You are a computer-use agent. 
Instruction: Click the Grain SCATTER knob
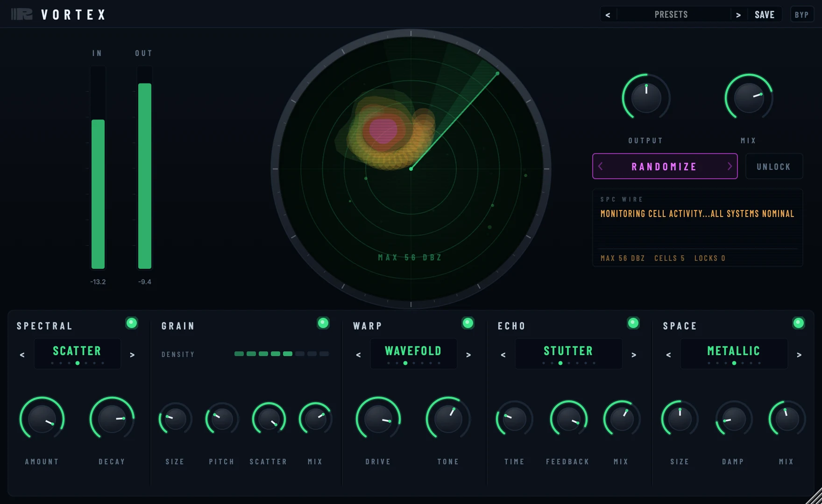click(269, 419)
